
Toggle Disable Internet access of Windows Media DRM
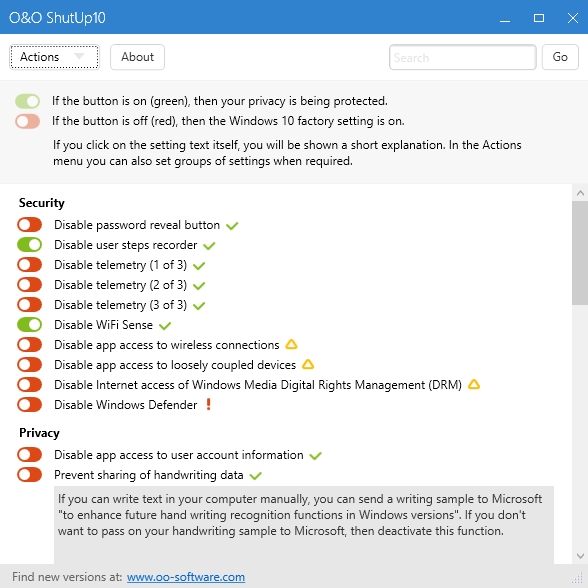pos(29,385)
